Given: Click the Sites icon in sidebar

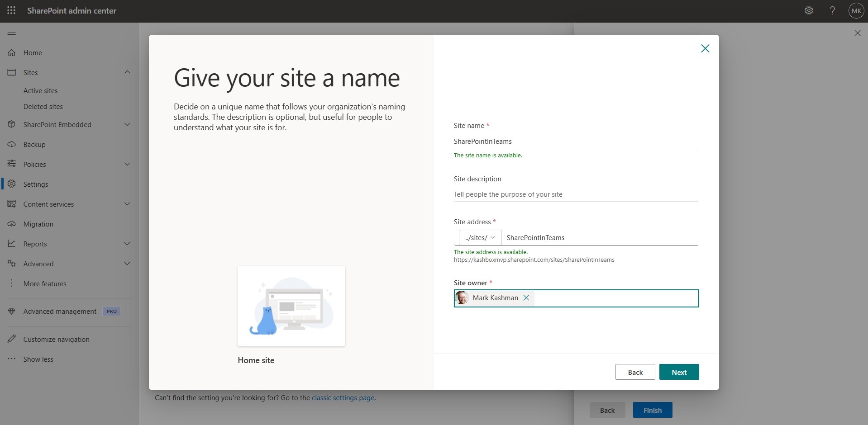Looking at the screenshot, I should click(x=12, y=72).
